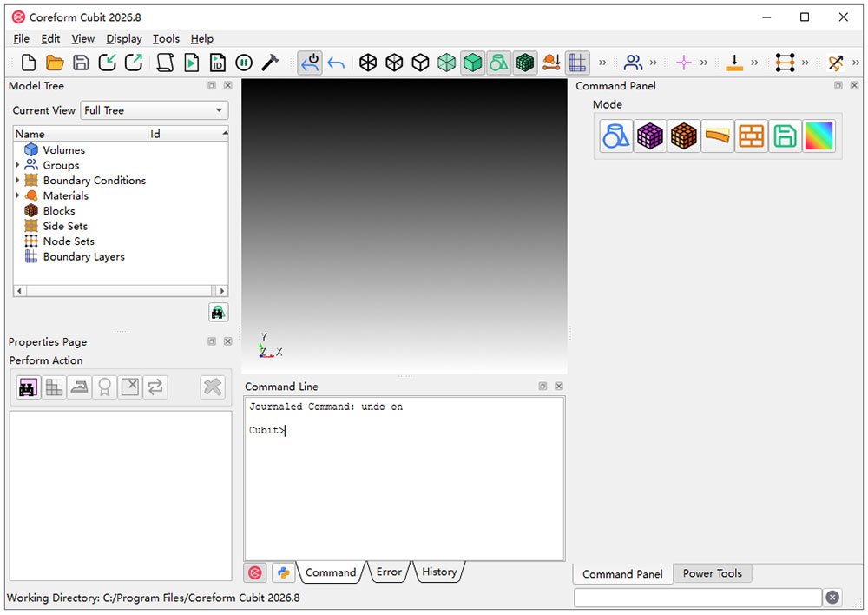Select Geometry mode in Command Panel

(x=615, y=136)
